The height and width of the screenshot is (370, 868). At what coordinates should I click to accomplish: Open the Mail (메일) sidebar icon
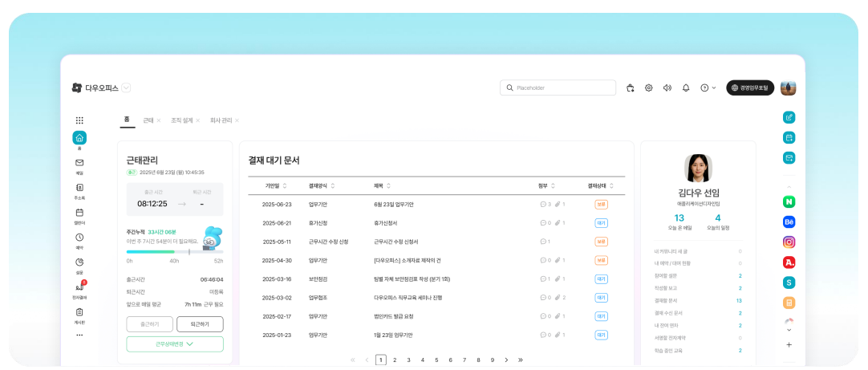[x=79, y=163]
